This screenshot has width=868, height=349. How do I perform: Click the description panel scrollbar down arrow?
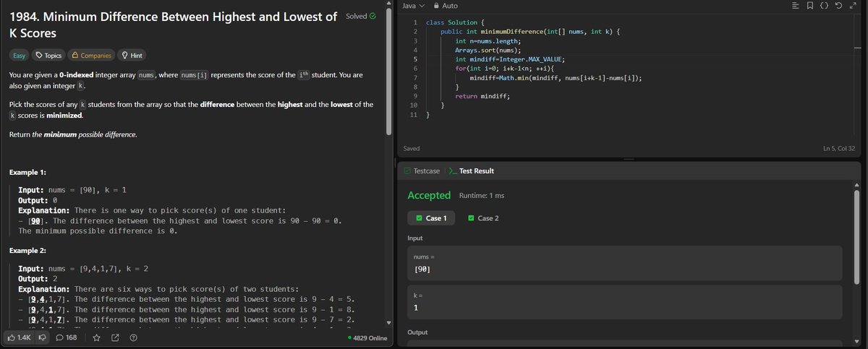[389, 322]
